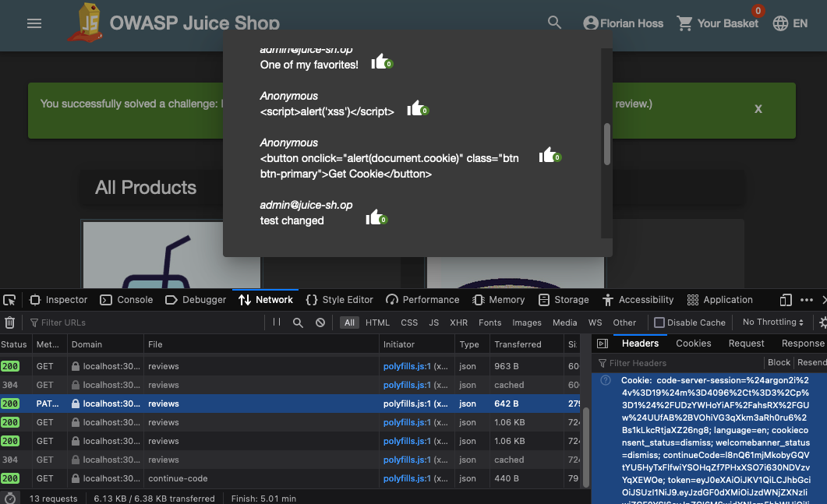Filter requests by Other
827x504 pixels.
coord(624,322)
